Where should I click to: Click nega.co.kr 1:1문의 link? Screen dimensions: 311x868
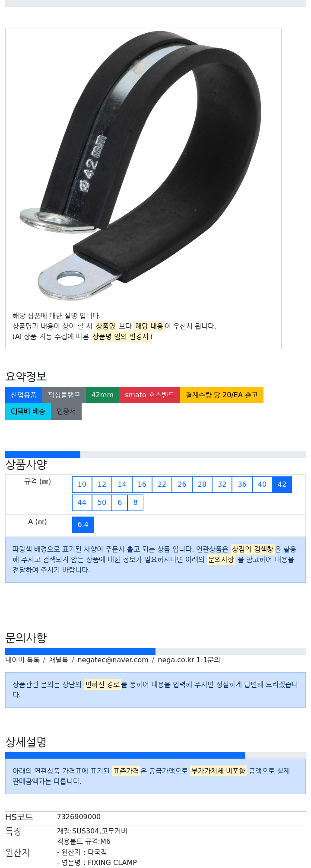pos(189,660)
